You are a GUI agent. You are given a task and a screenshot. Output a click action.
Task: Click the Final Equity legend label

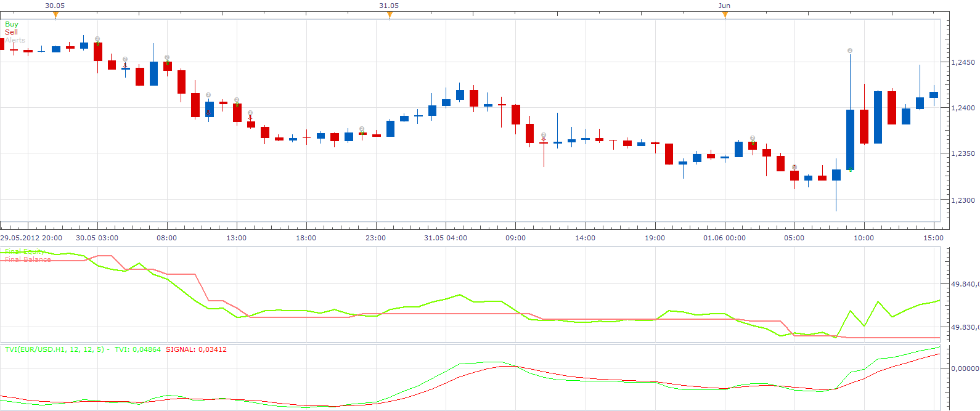click(x=25, y=251)
